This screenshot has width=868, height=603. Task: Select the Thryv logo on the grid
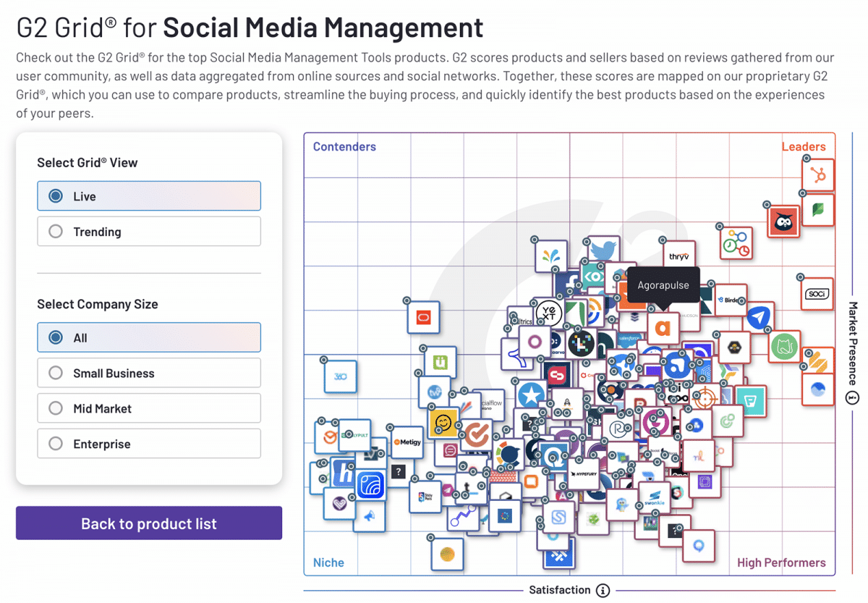(679, 256)
